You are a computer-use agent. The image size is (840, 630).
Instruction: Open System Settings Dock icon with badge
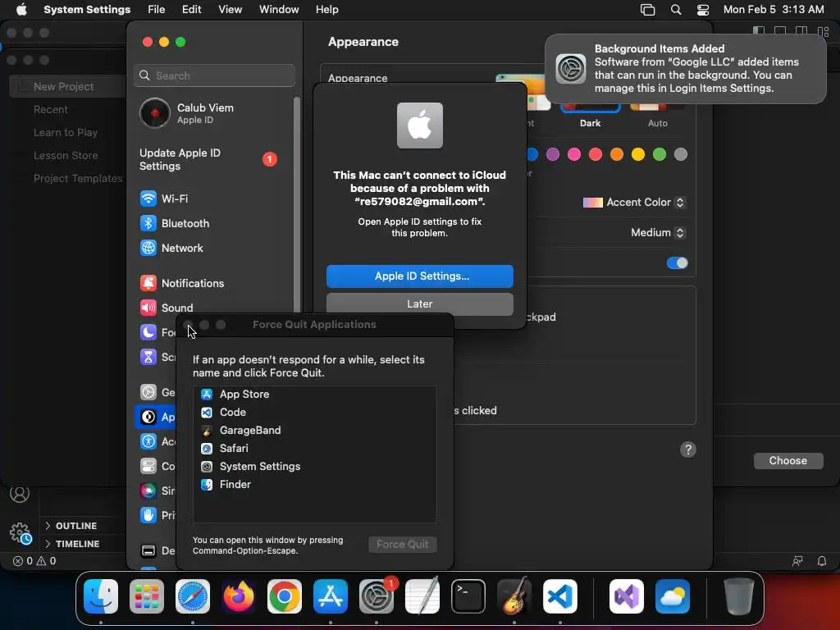click(377, 596)
